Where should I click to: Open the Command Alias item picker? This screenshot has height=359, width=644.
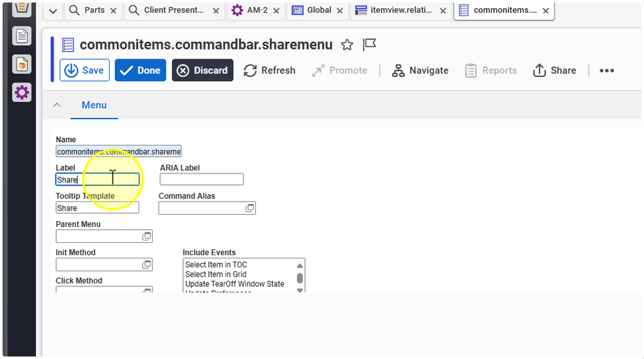coord(249,208)
